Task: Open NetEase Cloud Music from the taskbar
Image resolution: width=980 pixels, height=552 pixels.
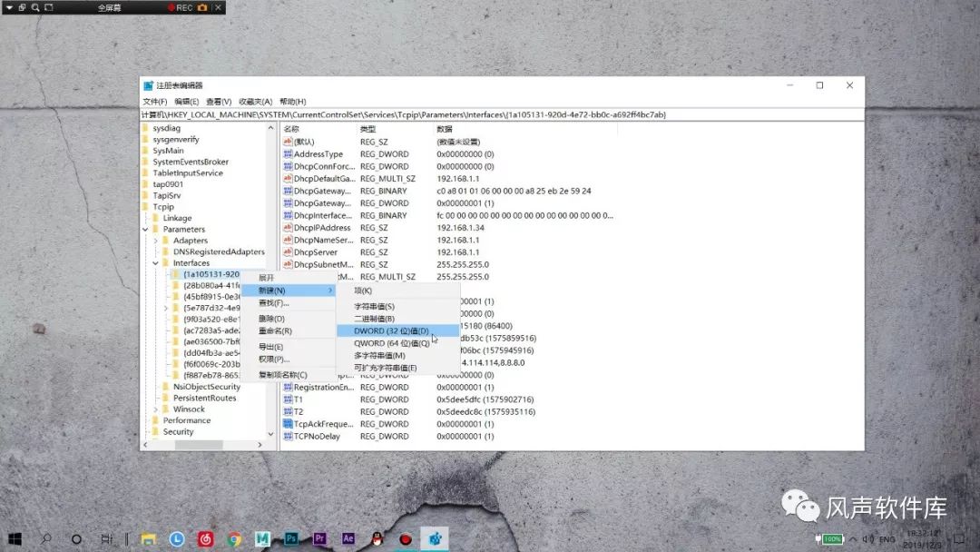Action: point(205,538)
